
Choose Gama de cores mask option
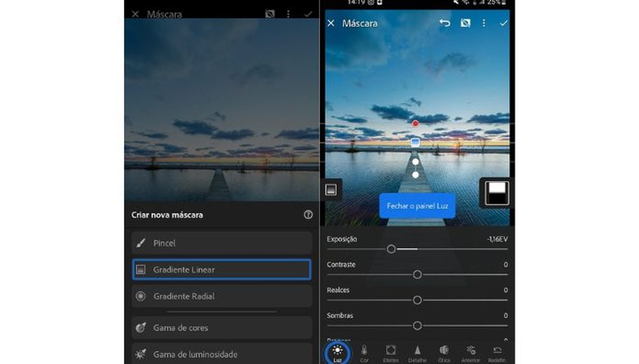pyautogui.click(x=221, y=328)
